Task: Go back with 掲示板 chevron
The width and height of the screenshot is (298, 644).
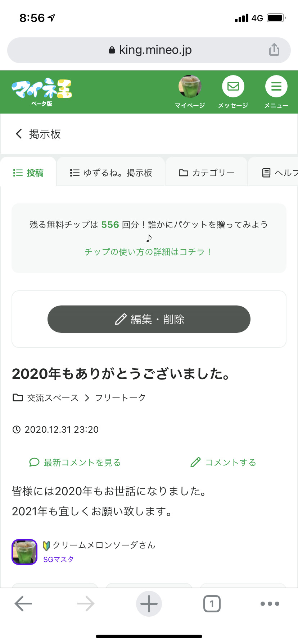Action: (x=19, y=134)
